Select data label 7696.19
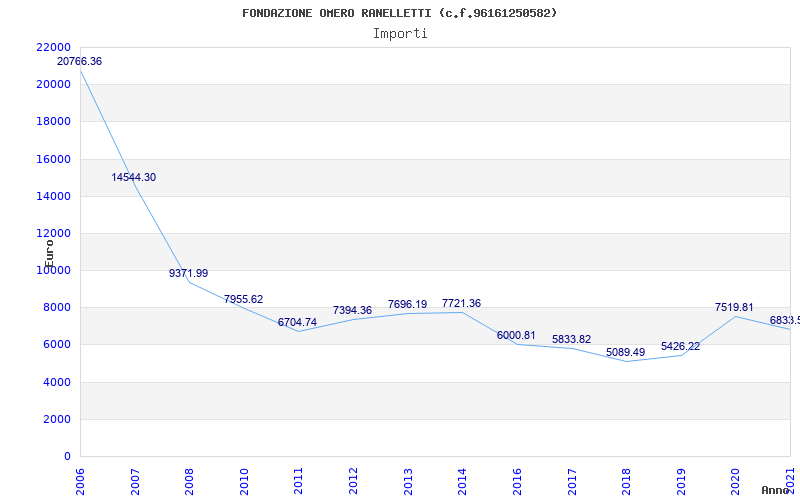The width and height of the screenshot is (800, 500). [x=408, y=305]
